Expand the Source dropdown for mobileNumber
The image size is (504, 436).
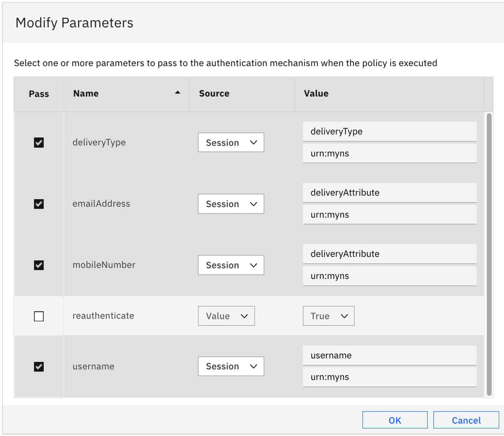point(231,265)
